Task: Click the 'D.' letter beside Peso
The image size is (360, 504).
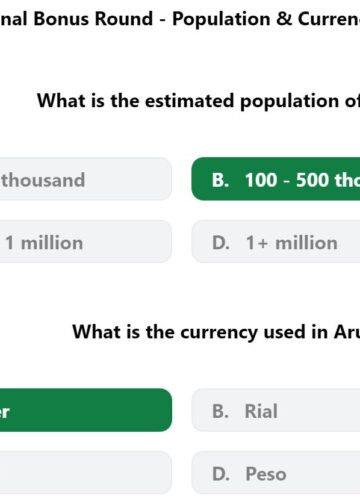Action: tap(221, 474)
